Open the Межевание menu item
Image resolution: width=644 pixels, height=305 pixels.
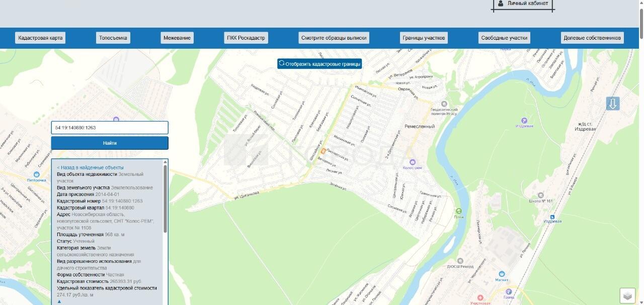[177, 38]
